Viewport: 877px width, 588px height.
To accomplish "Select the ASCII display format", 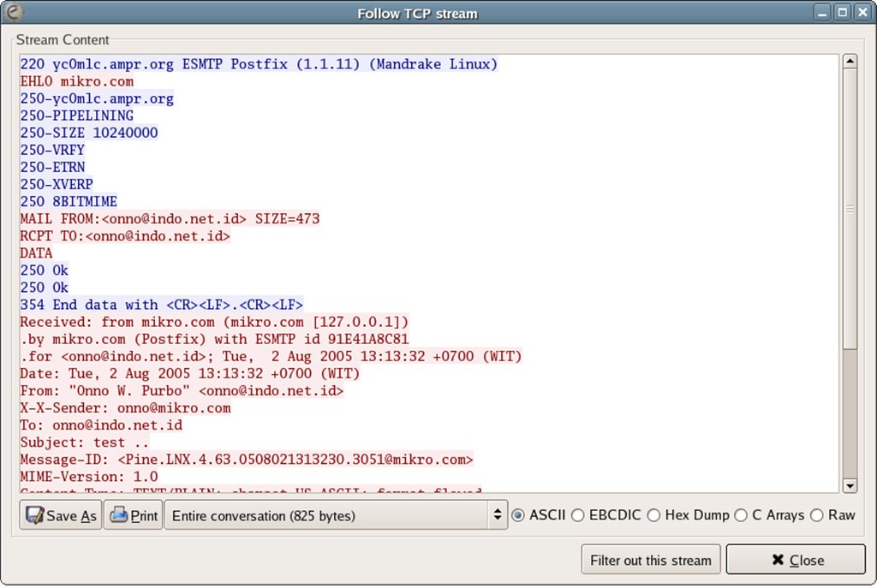I will point(518,515).
